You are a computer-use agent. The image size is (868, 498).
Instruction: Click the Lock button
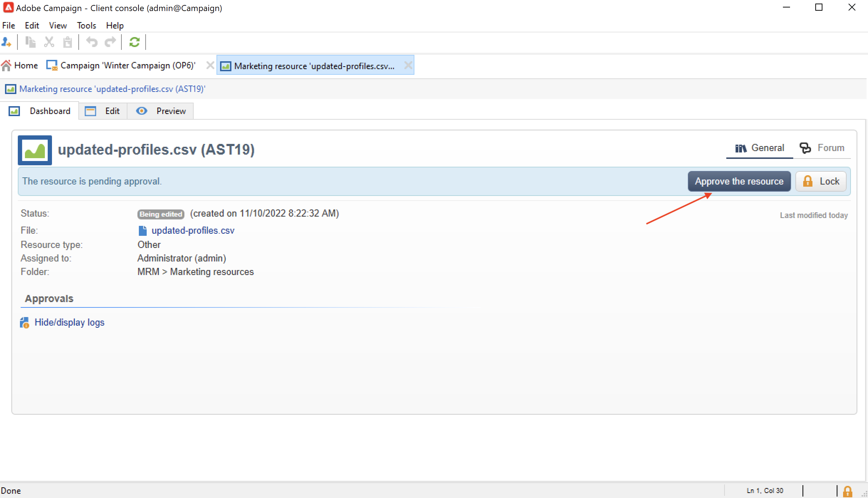point(821,181)
